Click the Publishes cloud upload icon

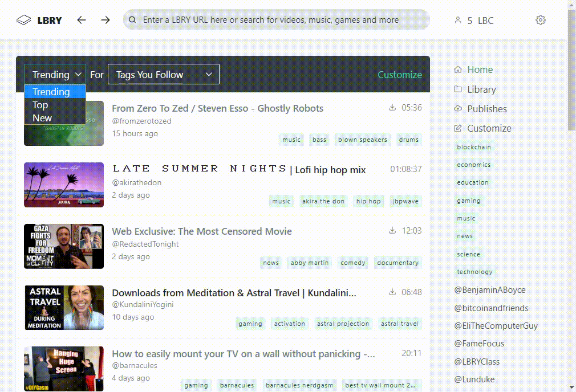click(x=458, y=109)
